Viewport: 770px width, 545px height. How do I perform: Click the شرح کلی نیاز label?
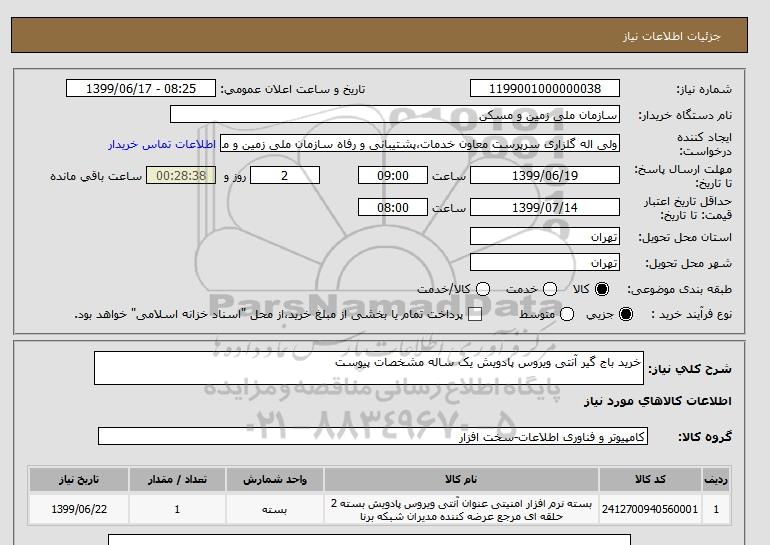pos(690,368)
